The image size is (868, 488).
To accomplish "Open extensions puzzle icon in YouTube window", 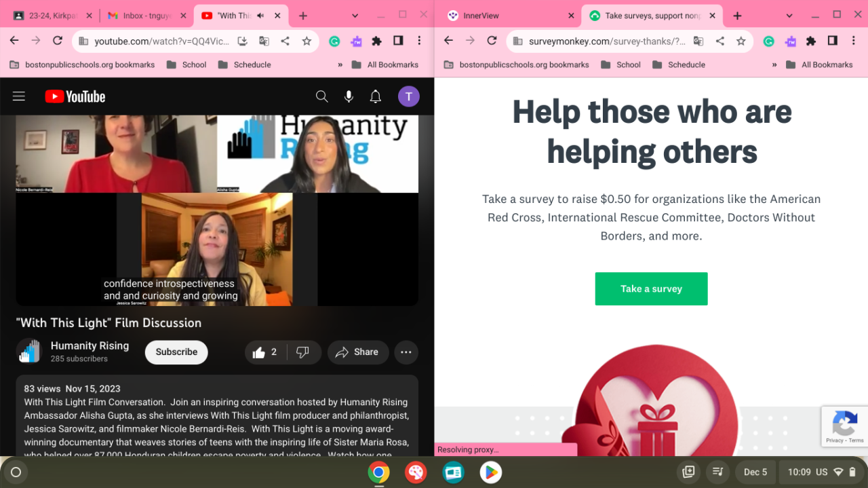I will tap(377, 41).
